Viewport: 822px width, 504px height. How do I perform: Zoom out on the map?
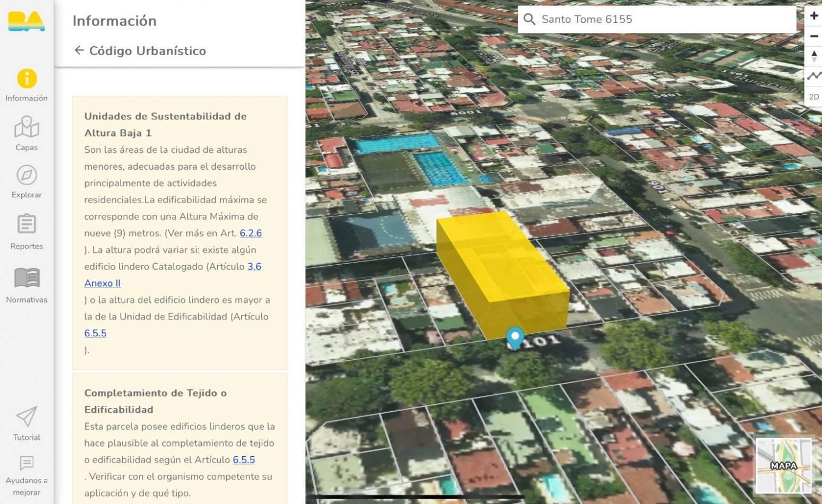click(x=814, y=36)
